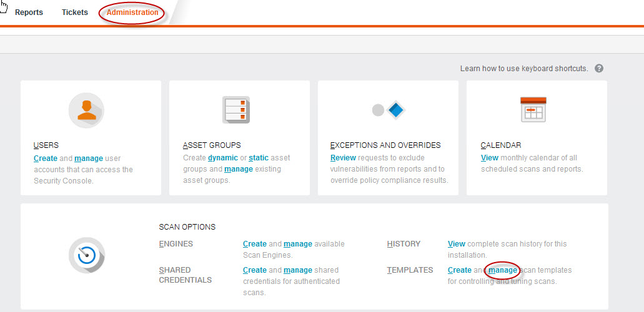Create a static asset group
The width and height of the screenshot is (644, 312).
pyautogui.click(x=259, y=158)
